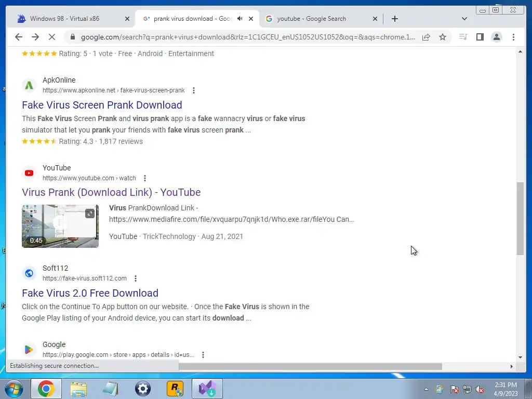Screen dimensions: 532x399
Task: Click 'YouTube · TrickTechnology · Aug 21, 2021' text
Action: (176, 236)
